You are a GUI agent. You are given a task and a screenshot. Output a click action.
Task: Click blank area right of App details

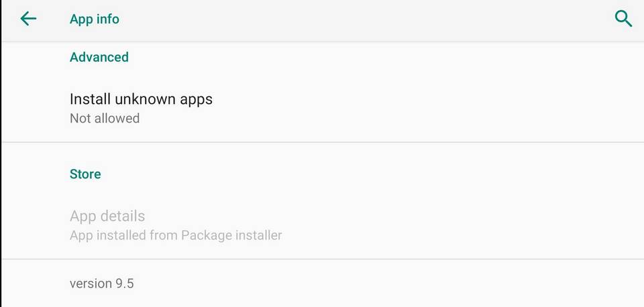460,225
